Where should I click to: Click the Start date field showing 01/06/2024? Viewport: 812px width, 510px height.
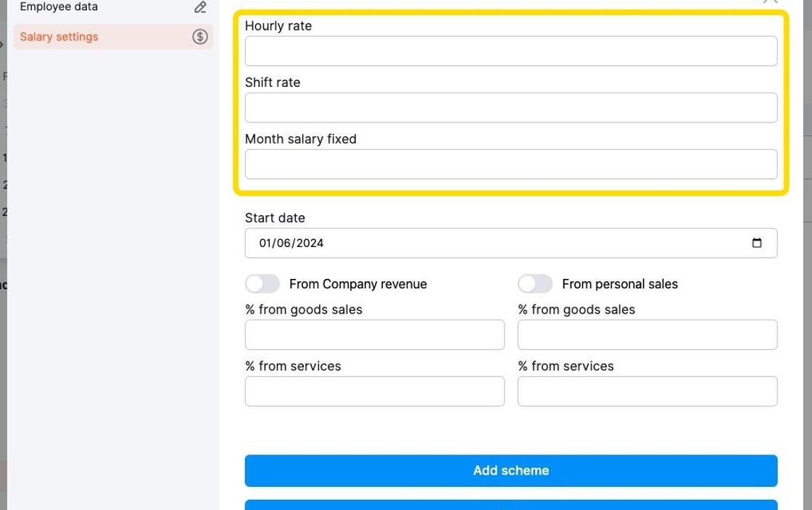tap(510, 243)
